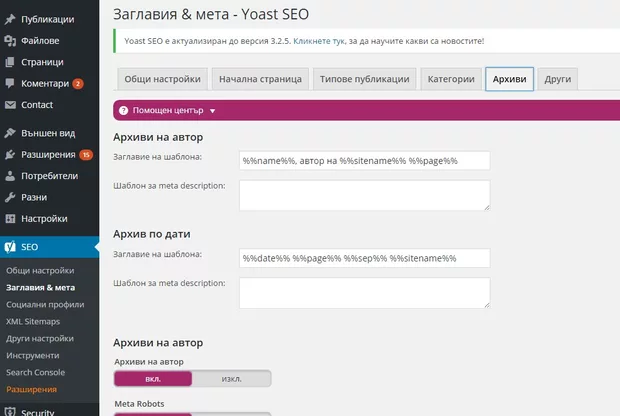The height and width of the screenshot is (416, 620).
Task: Turn author archives on with вкл.
Action: pos(153,379)
